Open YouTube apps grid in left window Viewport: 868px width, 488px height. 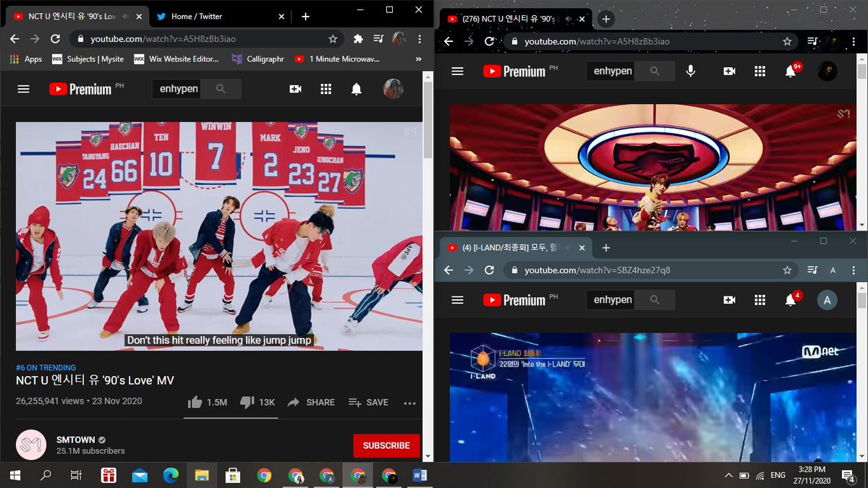click(x=325, y=89)
